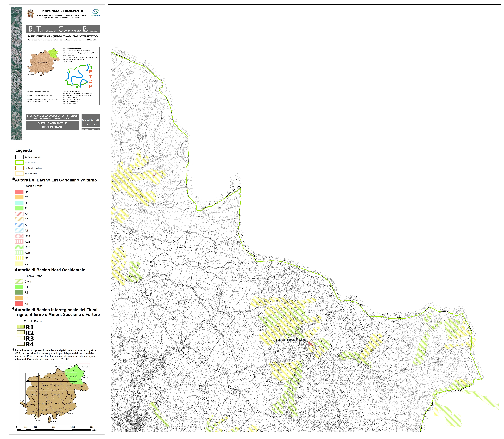The width and height of the screenshot is (504, 439).
Task: Click the San Bartolomeo in Galdo map label
Action: tap(291, 340)
